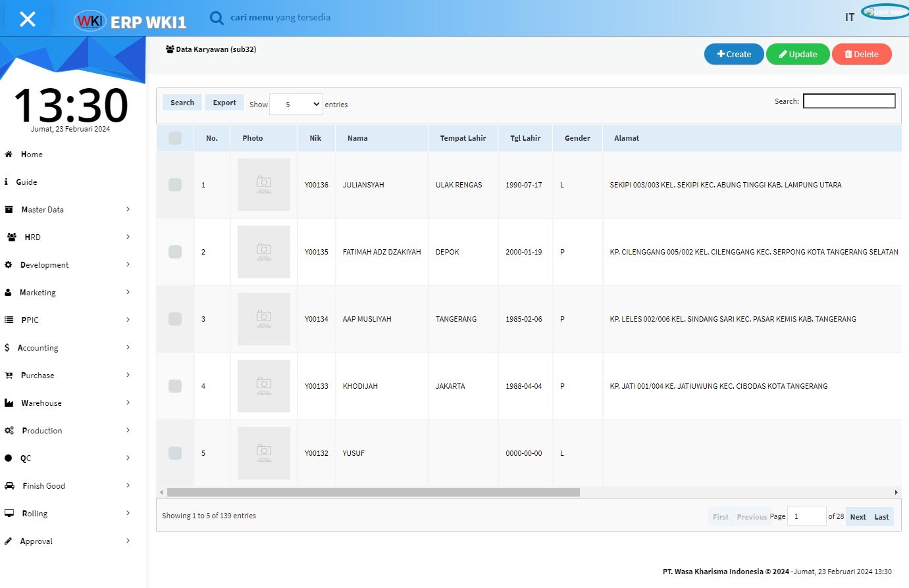Click the magnifier search icon in header
The width and height of the screenshot is (909, 588).
point(217,18)
